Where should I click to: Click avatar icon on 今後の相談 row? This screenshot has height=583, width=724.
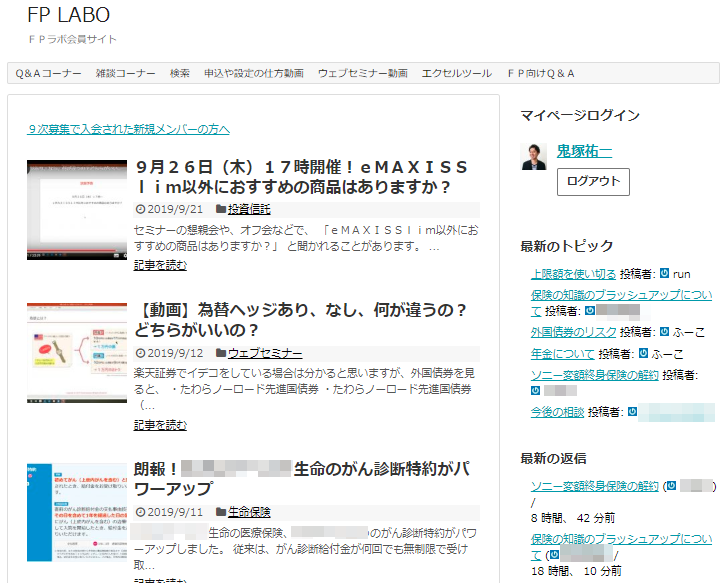[632, 411]
